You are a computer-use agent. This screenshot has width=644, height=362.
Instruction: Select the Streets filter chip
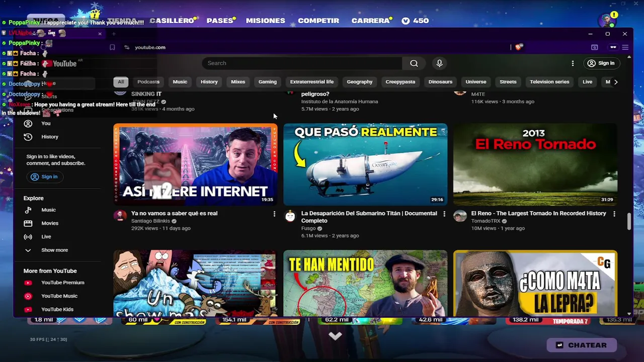(x=508, y=82)
